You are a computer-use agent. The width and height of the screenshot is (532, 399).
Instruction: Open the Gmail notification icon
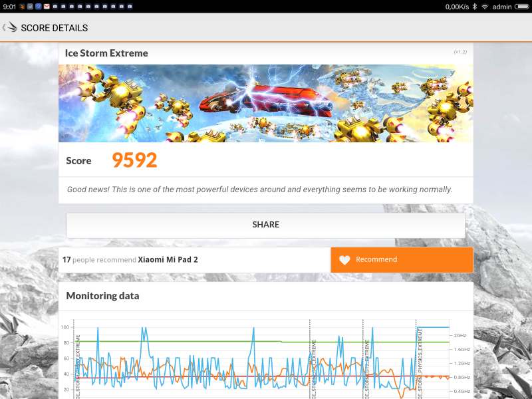[47, 7]
